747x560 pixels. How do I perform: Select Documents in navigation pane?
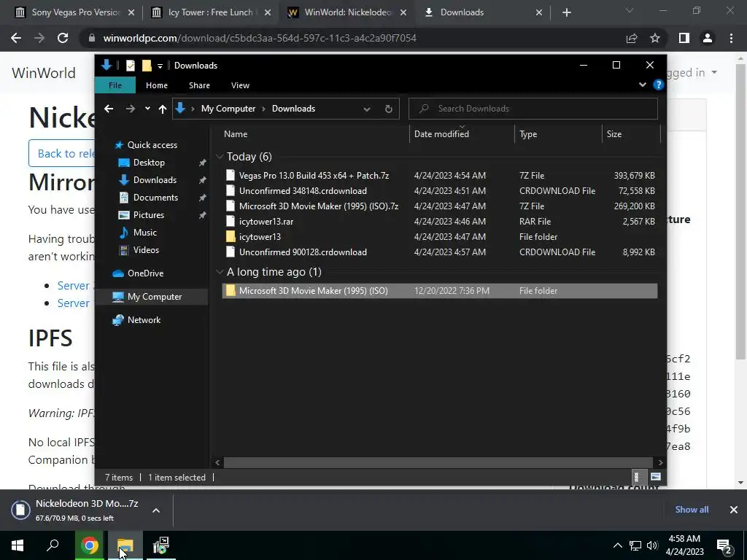point(156,198)
